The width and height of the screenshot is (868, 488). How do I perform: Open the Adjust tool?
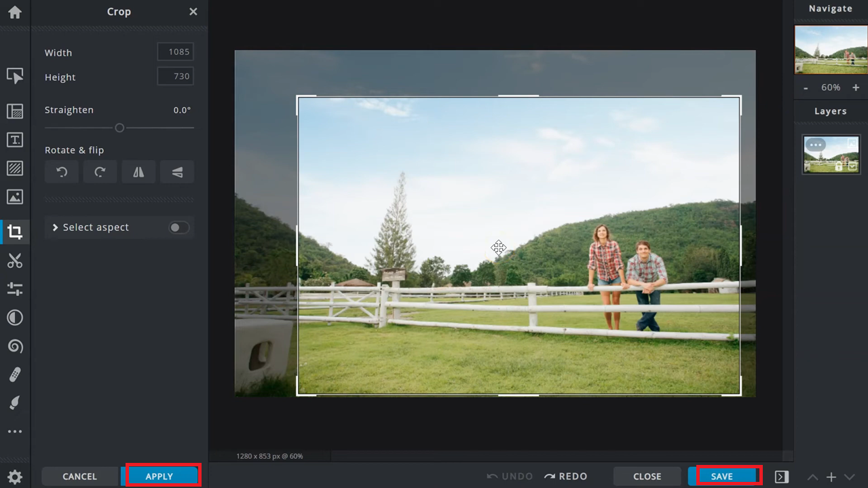[x=14, y=289]
